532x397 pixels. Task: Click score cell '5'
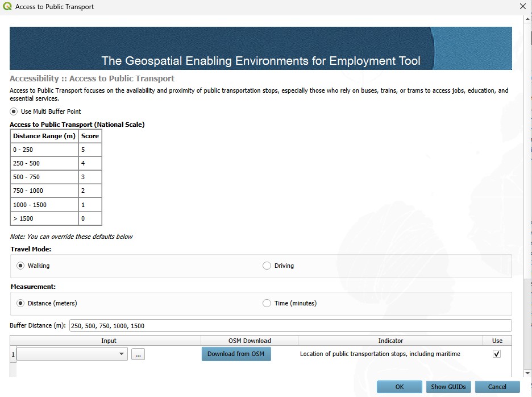tap(90, 150)
